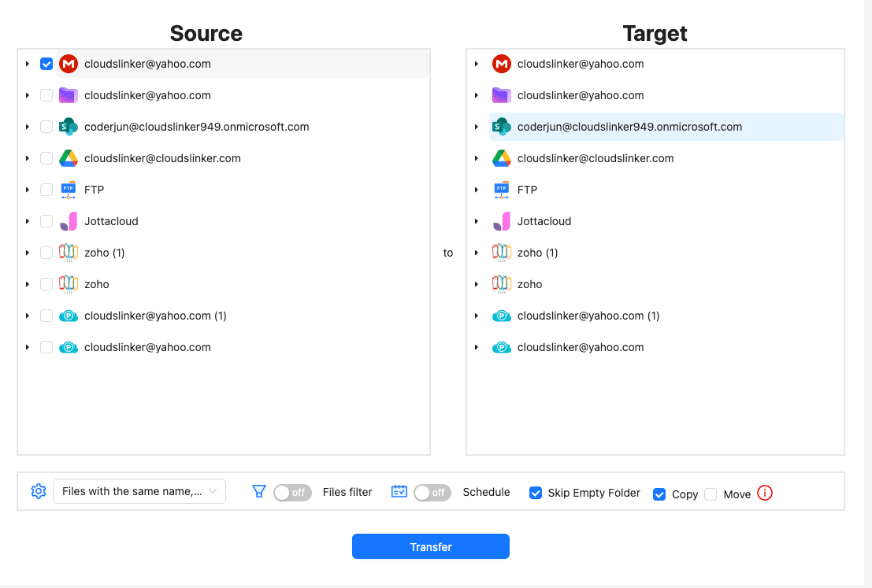Click the Zoho icon next to zoho (1)

69,252
